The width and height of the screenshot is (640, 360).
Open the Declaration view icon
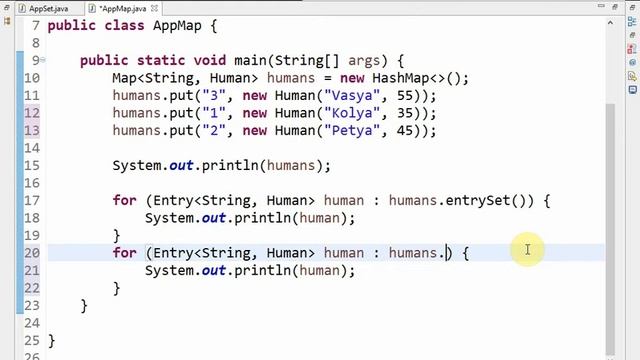[x=632, y=76]
